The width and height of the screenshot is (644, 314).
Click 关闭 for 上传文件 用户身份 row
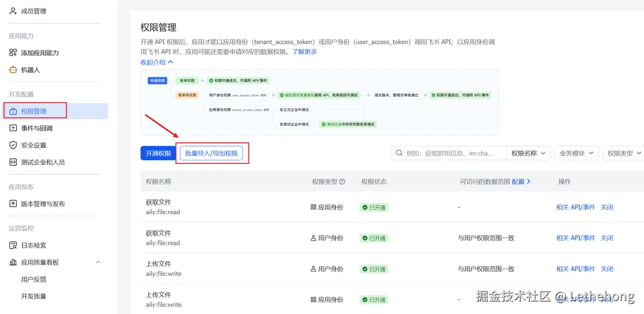[x=607, y=269]
